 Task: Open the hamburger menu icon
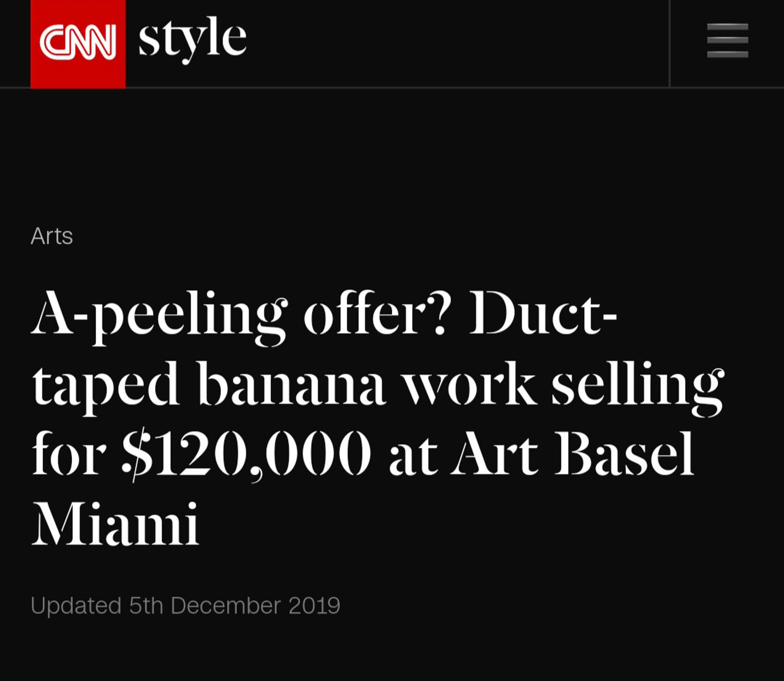(727, 41)
